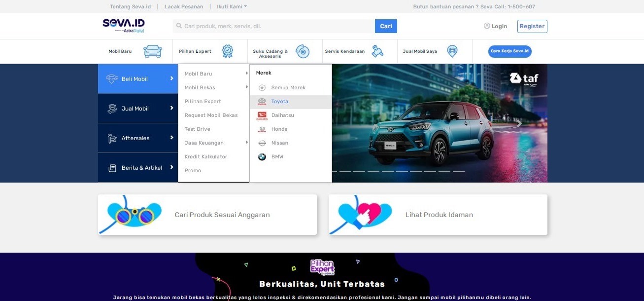The height and width of the screenshot is (301, 644).
Task: Open Tentang Seva.id link
Action: click(x=130, y=7)
